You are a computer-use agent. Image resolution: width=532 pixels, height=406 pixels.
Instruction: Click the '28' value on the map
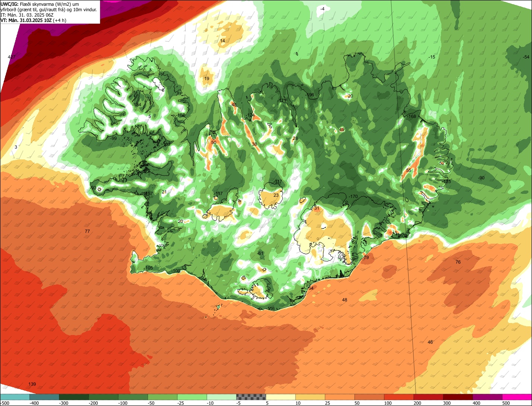click(x=295, y=139)
